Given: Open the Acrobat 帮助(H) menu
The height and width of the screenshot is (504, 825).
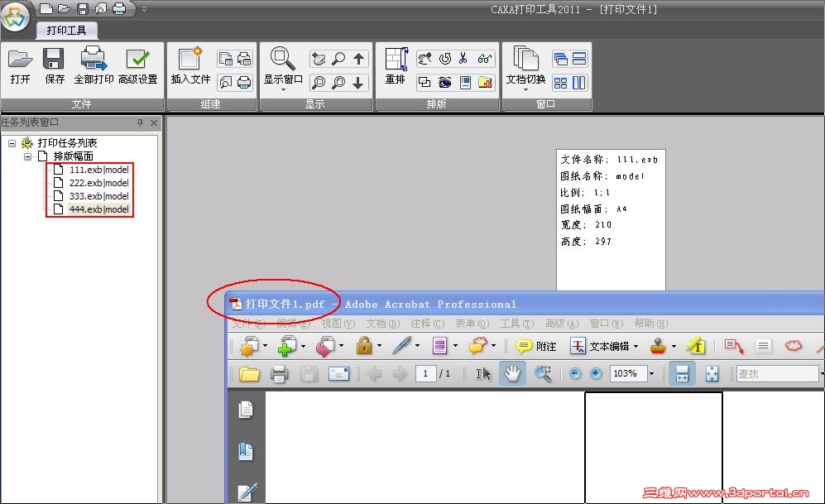Looking at the screenshot, I should click(651, 323).
